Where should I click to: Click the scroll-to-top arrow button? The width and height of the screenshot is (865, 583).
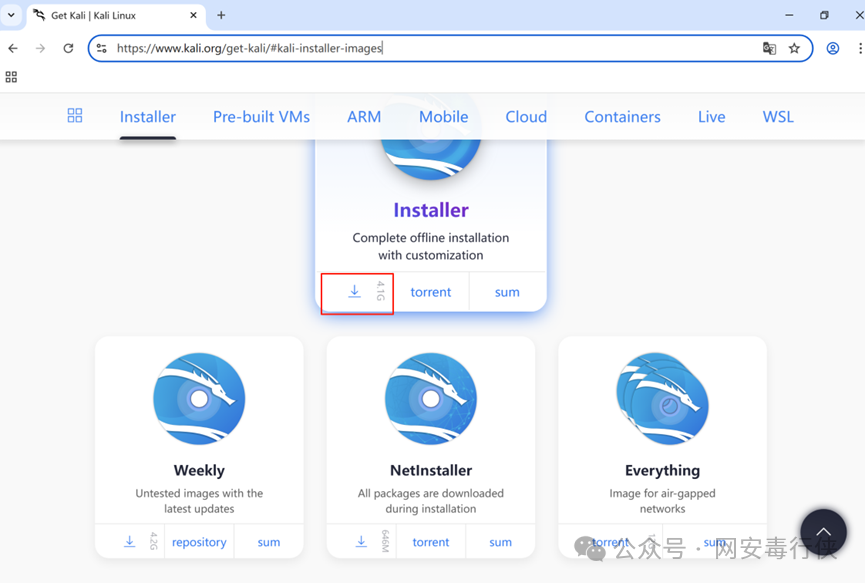(x=823, y=532)
